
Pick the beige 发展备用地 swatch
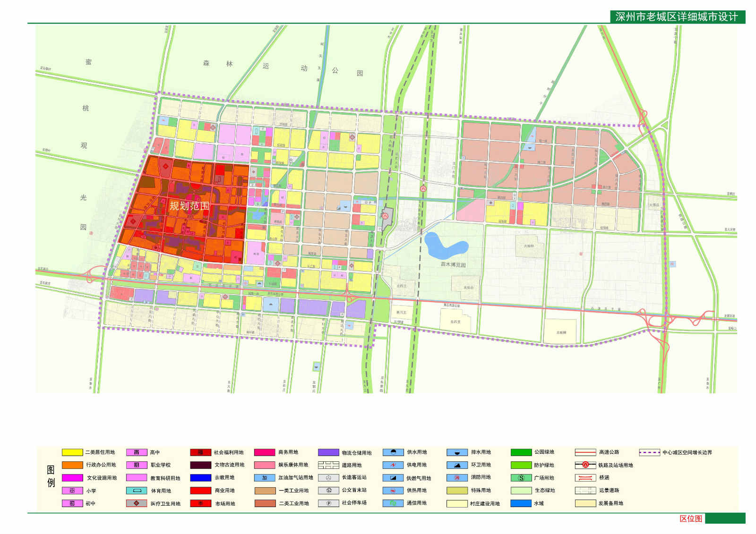point(585,503)
